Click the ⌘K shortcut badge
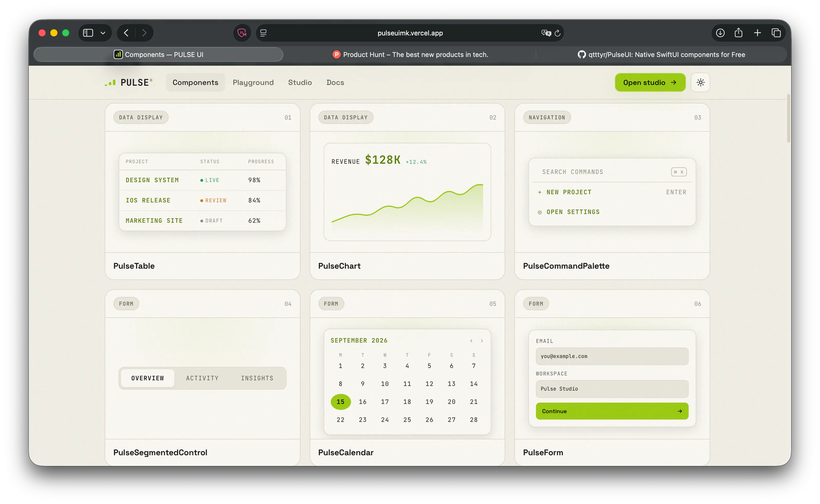This screenshot has height=504, width=820. 678,172
